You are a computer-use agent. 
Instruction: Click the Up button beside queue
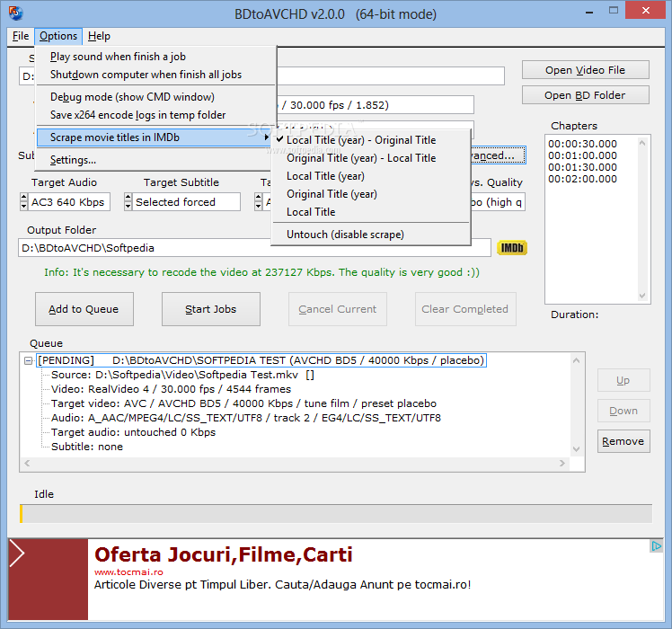click(623, 380)
